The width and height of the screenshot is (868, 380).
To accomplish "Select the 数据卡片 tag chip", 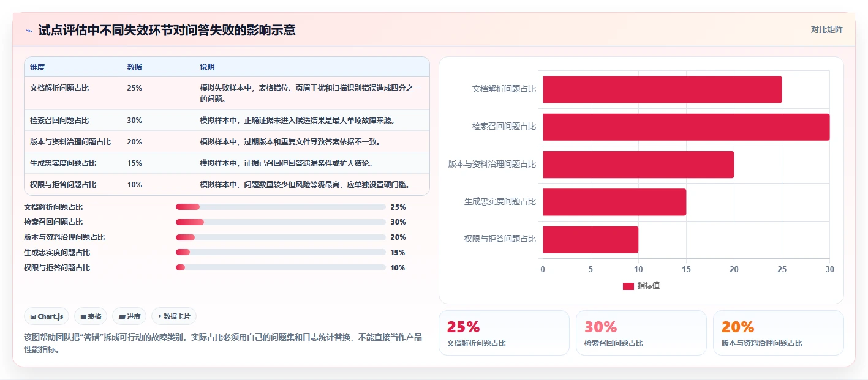I will pyautogui.click(x=174, y=316).
